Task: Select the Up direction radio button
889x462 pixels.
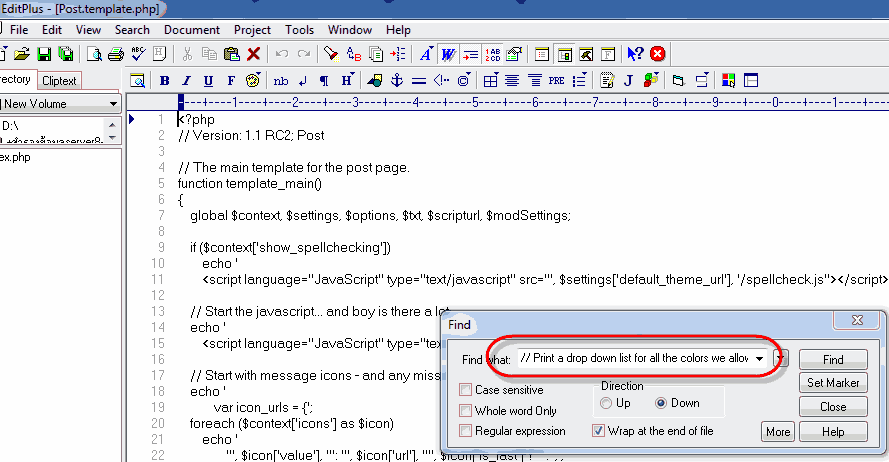Action: (606, 403)
